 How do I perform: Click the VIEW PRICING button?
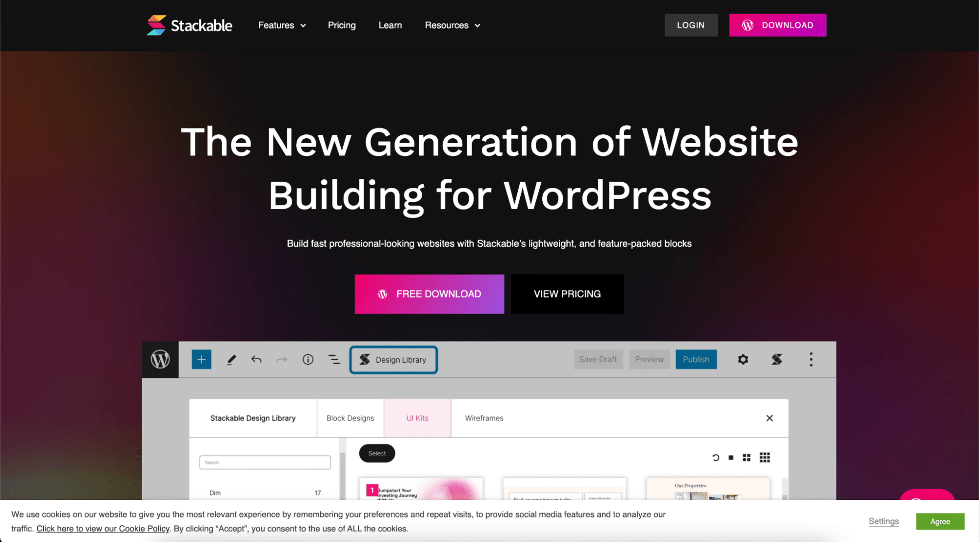(567, 294)
